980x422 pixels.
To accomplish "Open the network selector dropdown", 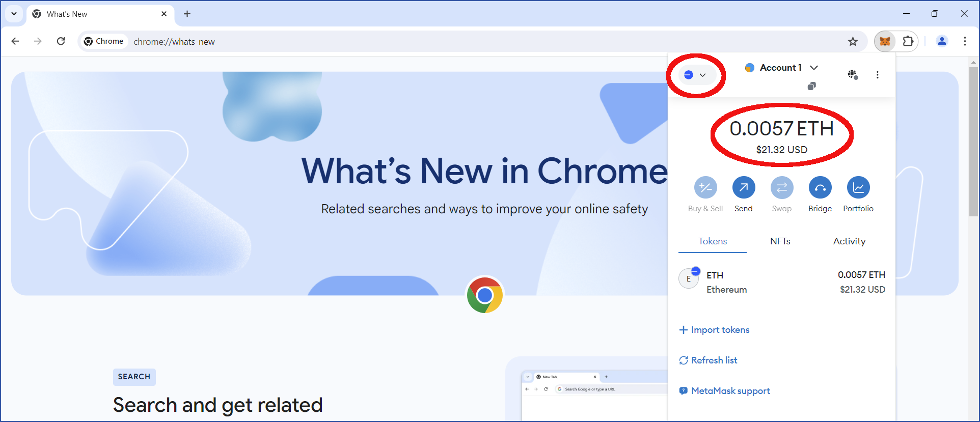I will pyautogui.click(x=695, y=75).
